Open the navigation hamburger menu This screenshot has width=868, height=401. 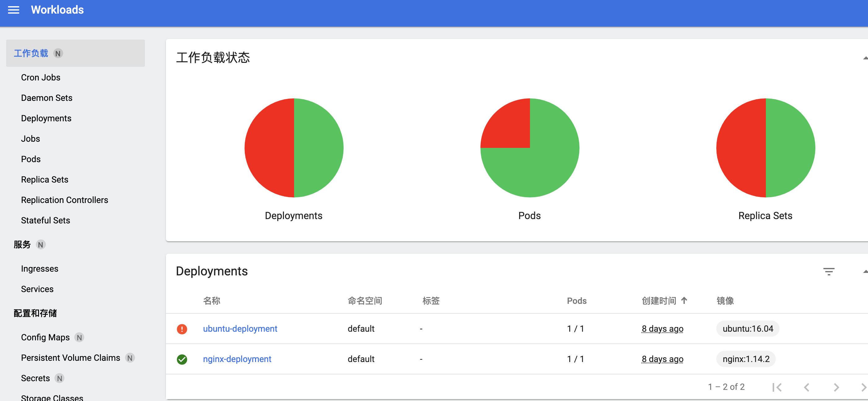click(x=14, y=10)
